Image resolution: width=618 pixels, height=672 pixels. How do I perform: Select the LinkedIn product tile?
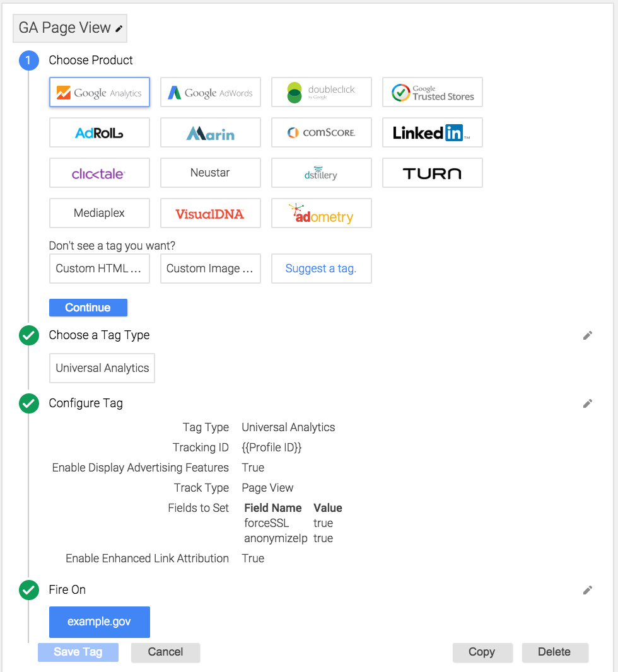(x=433, y=132)
